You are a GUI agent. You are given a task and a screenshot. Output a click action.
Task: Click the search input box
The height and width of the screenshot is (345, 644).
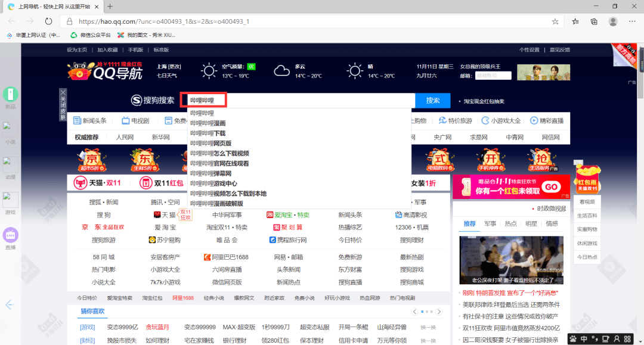point(300,101)
